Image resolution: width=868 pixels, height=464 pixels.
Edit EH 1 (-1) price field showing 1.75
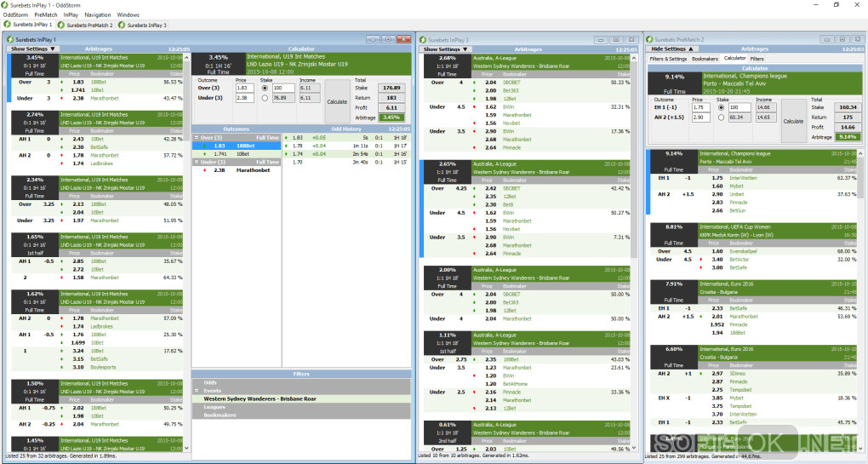(x=701, y=107)
